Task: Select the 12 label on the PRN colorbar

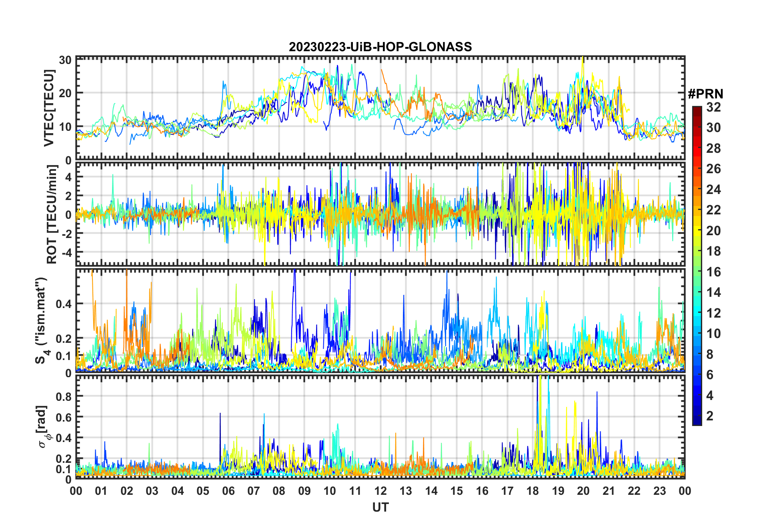Action: [x=713, y=313]
